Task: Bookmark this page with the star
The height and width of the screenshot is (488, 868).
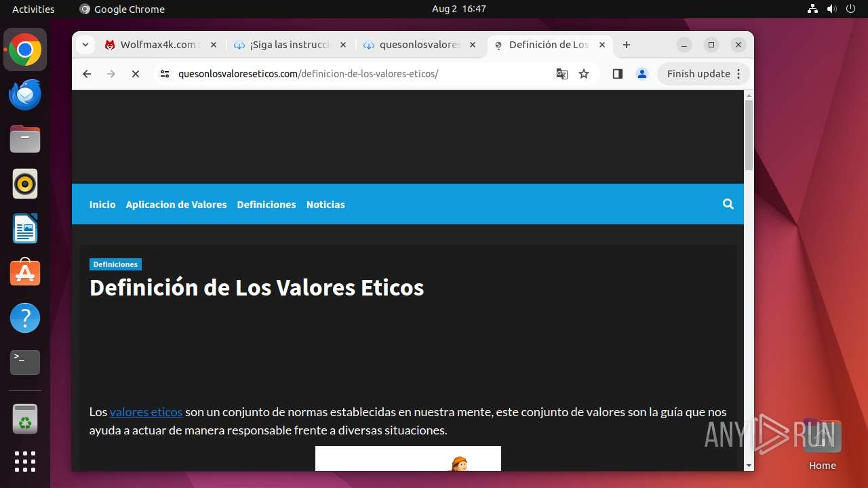Action: (x=584, y=74)
